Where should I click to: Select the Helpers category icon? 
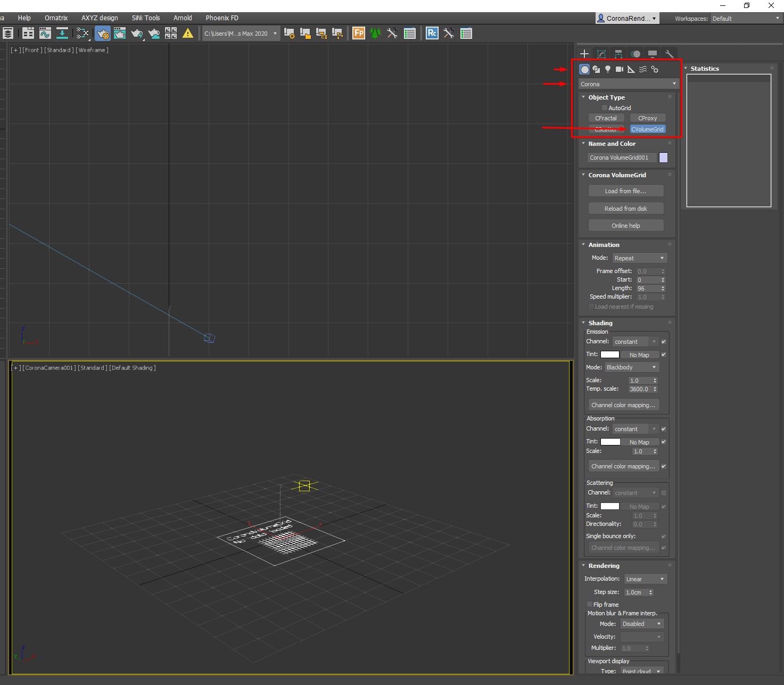(631, 69)
